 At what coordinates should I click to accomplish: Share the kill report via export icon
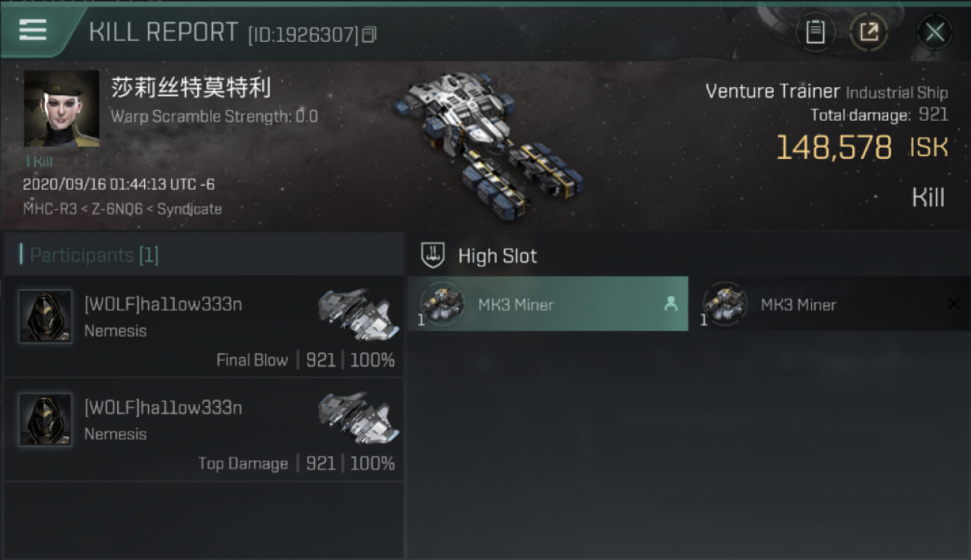[x=869, y=32]
